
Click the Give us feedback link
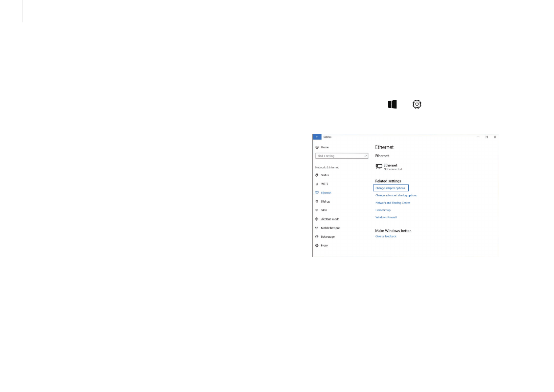(x=386, y=236)
